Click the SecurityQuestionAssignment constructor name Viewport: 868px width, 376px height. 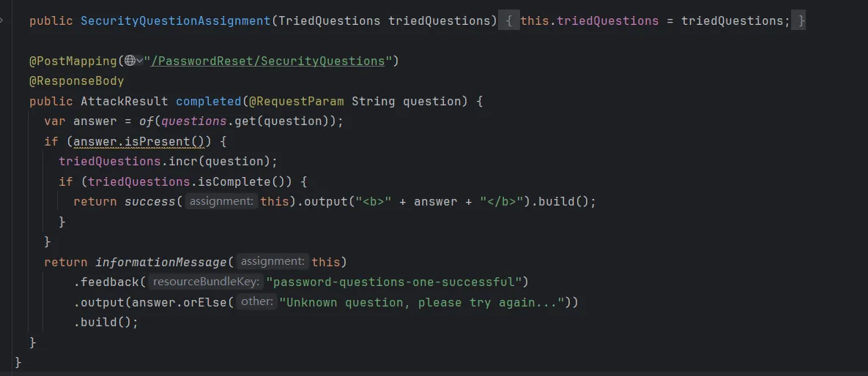click(175, 21)
